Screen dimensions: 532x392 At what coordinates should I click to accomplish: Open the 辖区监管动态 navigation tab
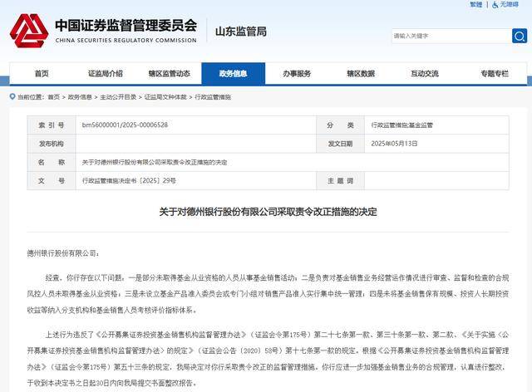tap(169, 74)
